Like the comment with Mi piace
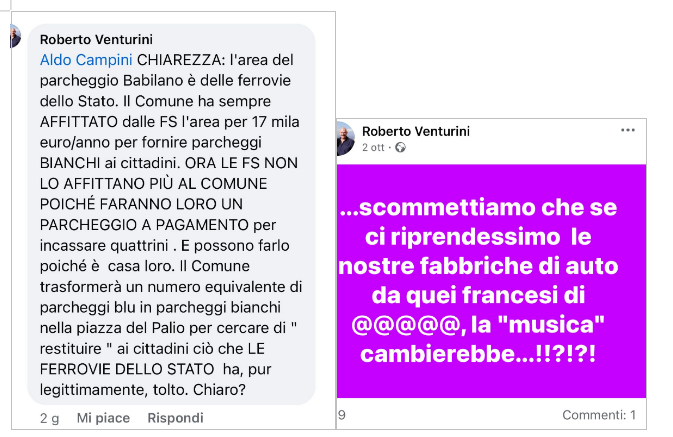Viewport: 673px width, 437px height. point(103,418)
